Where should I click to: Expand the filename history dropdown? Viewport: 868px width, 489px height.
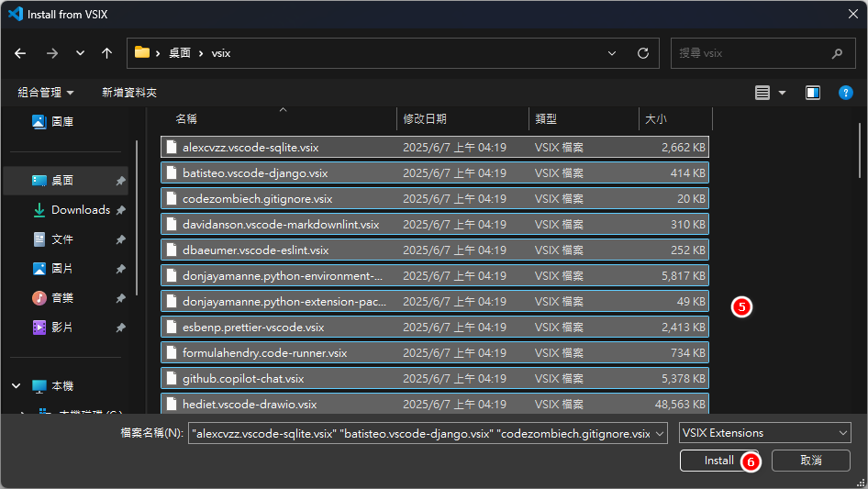(660, 434)
